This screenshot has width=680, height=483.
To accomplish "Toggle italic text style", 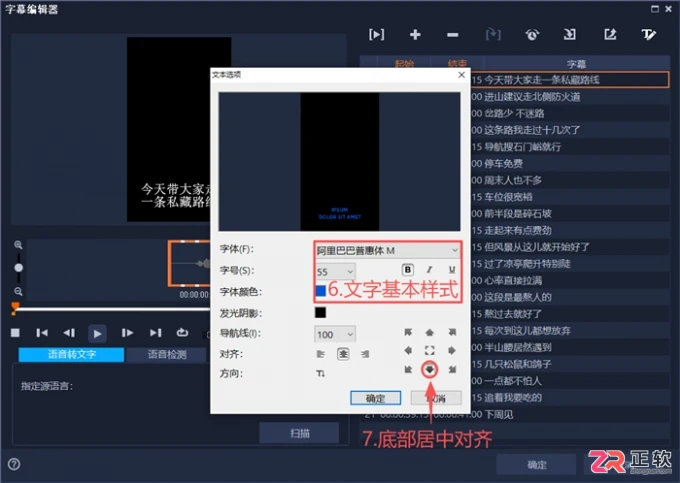I will coord(429,270).
